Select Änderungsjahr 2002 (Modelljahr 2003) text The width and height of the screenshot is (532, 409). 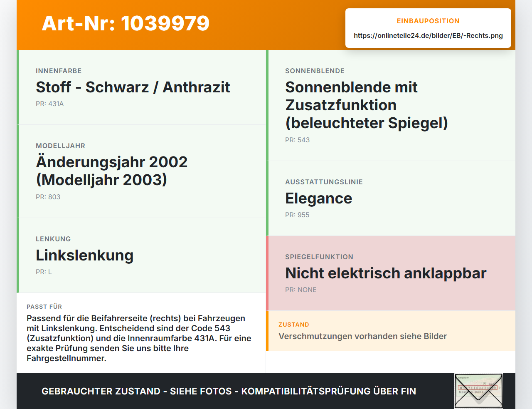pyautogui.click(x=112, y=171)
